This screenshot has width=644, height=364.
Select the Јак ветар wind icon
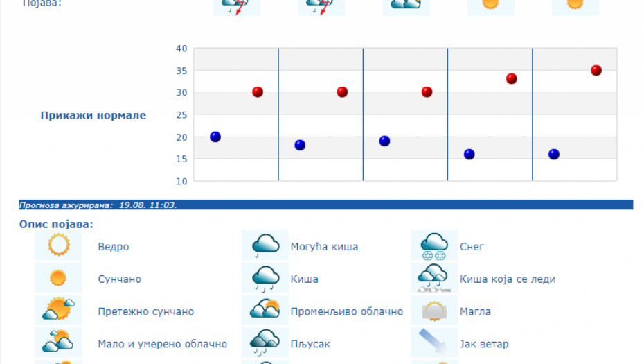[x=434, y=343]
